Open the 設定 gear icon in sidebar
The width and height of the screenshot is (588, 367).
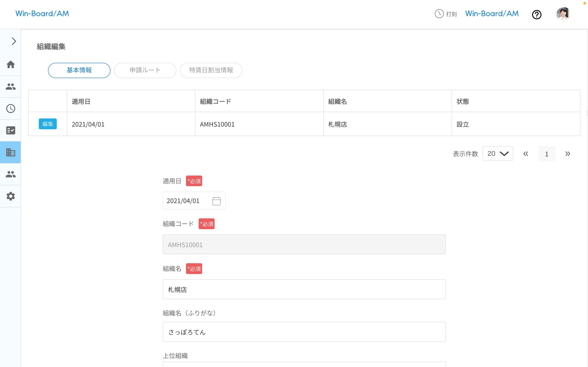click(x=10, y=196)
